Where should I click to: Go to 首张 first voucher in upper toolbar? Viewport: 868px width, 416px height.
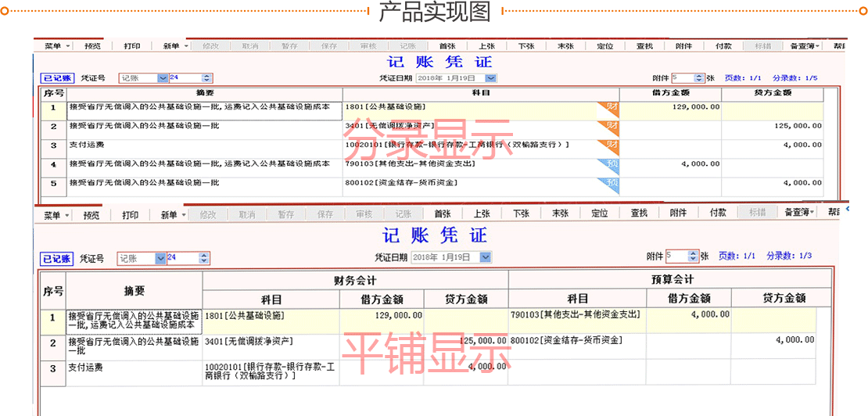coord(447,46)
